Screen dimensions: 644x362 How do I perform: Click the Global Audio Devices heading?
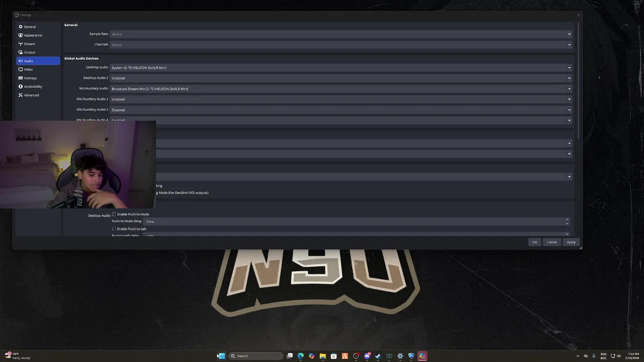coord(81,58)
